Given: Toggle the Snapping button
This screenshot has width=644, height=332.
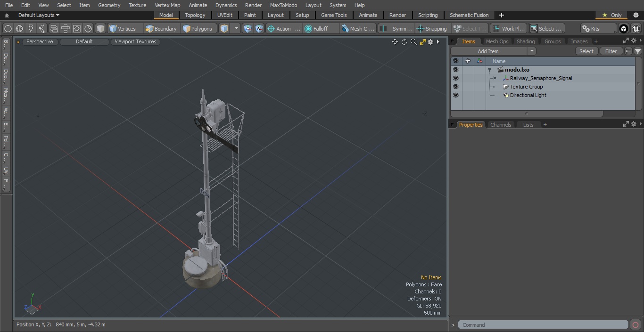Looking at the screenshot, I should tap(432, 29).
